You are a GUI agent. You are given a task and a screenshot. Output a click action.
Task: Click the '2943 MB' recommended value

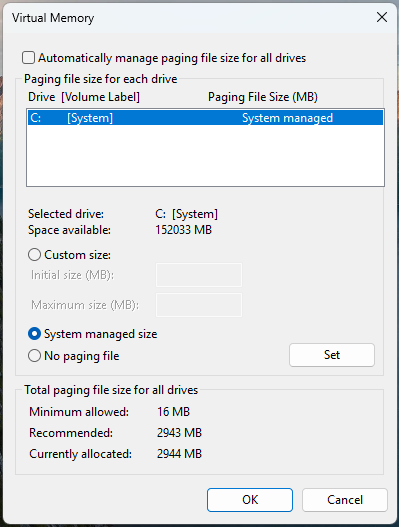tap(179, 433)
